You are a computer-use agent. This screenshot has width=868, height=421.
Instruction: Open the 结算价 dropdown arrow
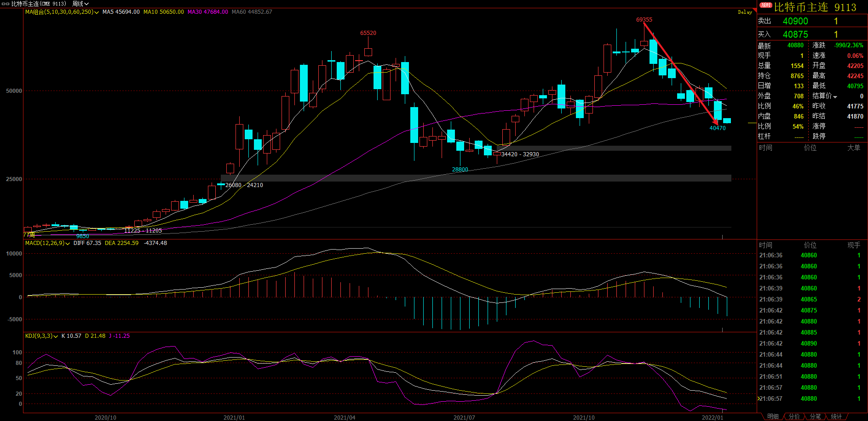[835, 97]
